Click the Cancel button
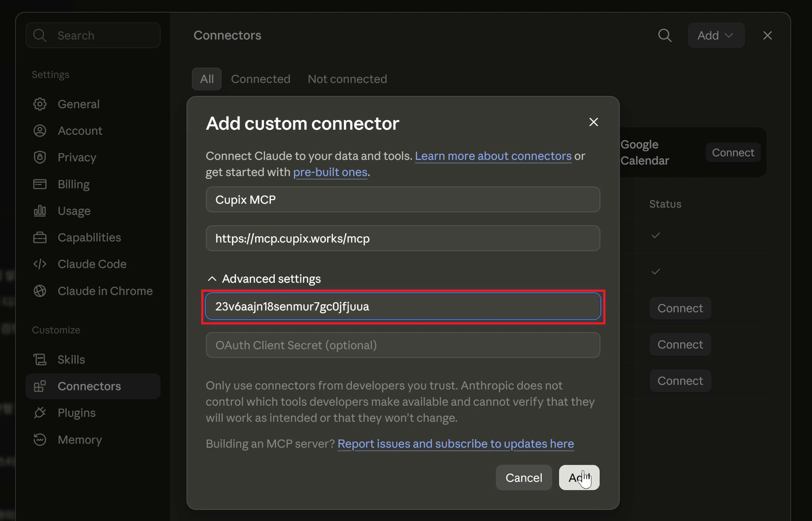Screen dimensions: 812x521 coord(524,477)
